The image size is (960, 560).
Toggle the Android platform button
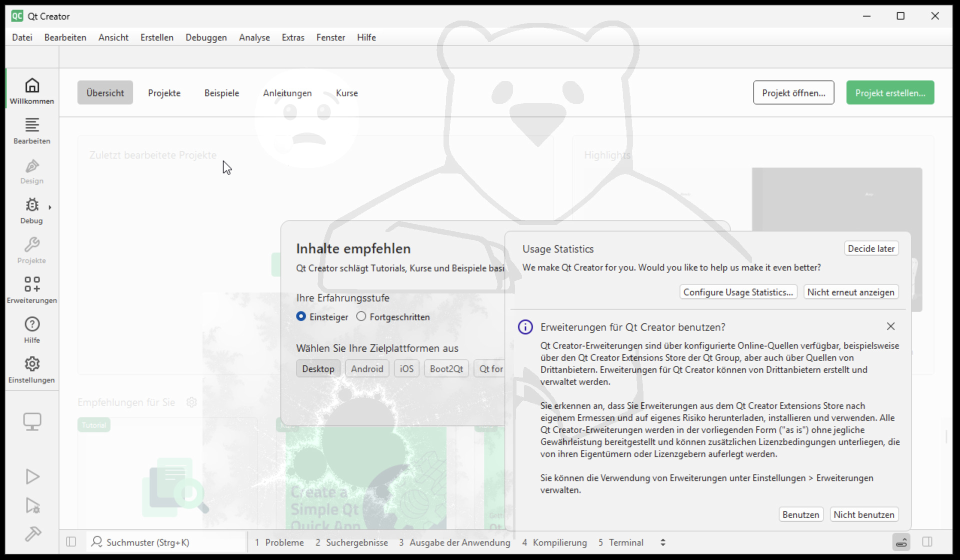tap(367, 368)
